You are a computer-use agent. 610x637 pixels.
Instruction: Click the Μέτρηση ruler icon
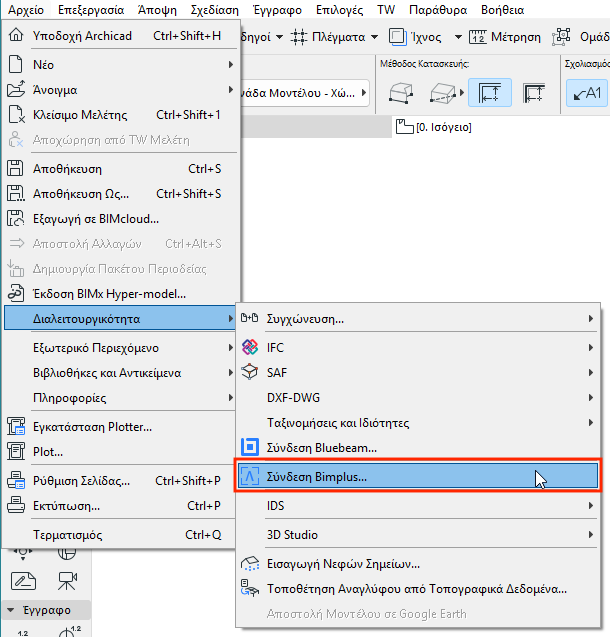click(x=478, y=37)
